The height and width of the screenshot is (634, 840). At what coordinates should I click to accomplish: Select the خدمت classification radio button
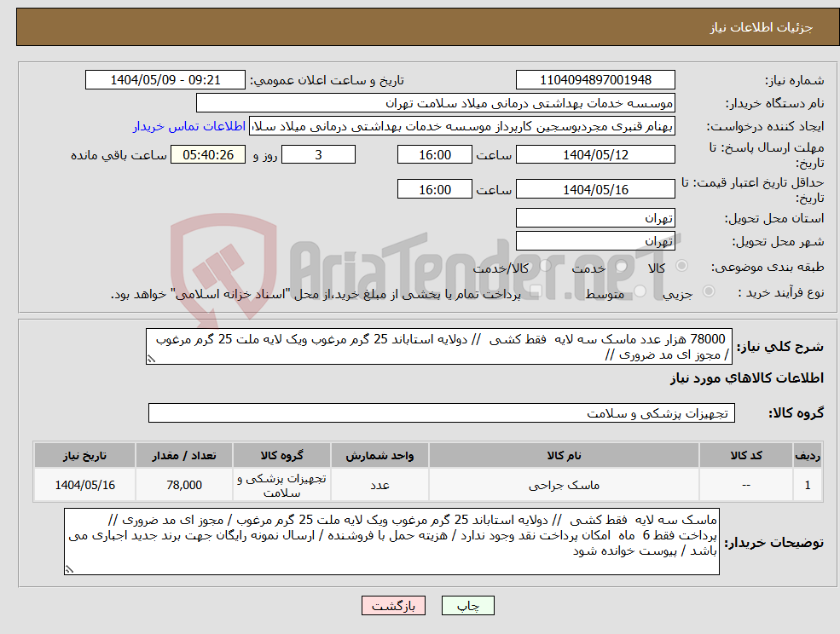(620, 265)
